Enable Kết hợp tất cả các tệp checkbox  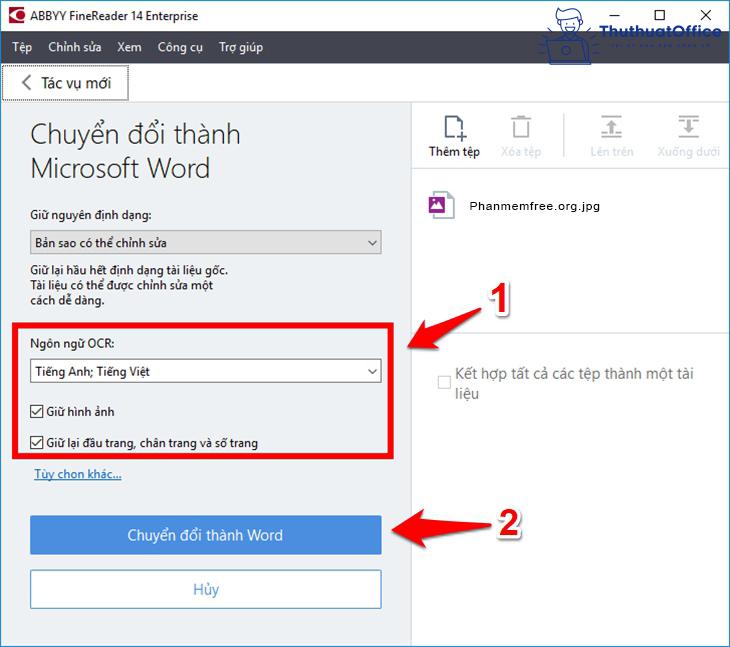point(444,383)
